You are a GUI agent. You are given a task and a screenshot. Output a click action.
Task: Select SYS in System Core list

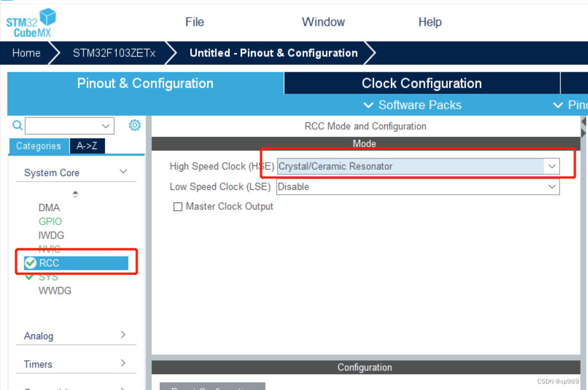[x=48, y=277]
